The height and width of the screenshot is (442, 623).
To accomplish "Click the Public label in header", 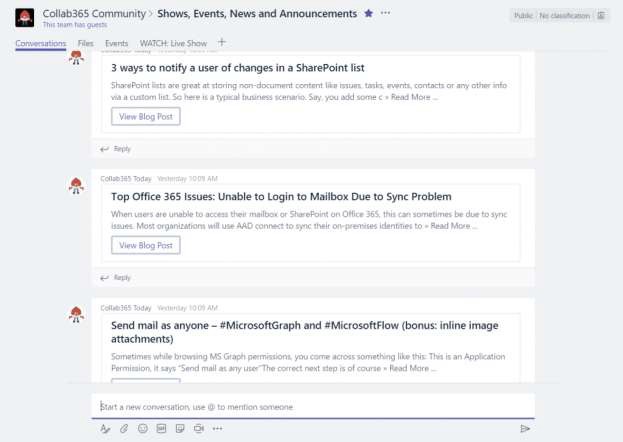I will [523, 16].
